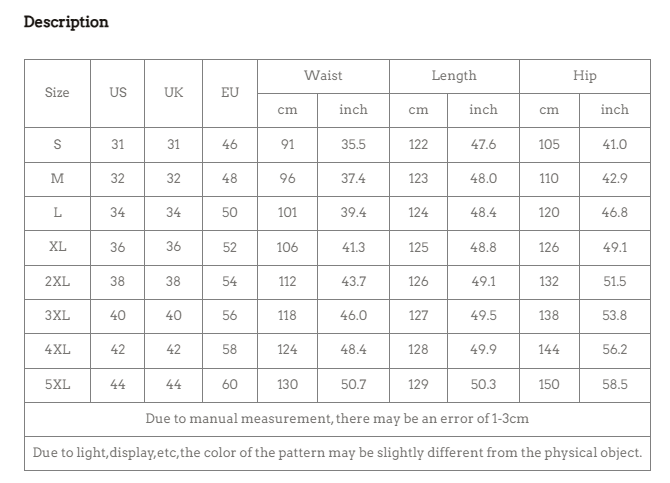Viewport: 670px width, 483px height.
Task: Click the M size row label
Action: 57,179
